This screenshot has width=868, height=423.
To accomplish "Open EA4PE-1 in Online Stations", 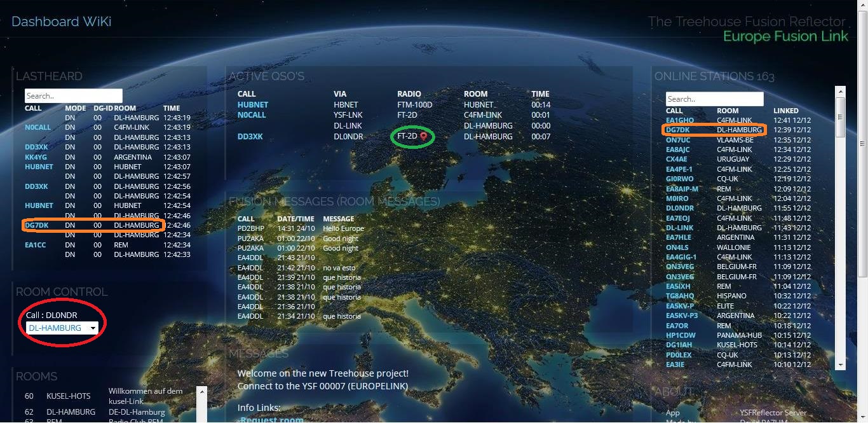I will [x=679, y=169].
